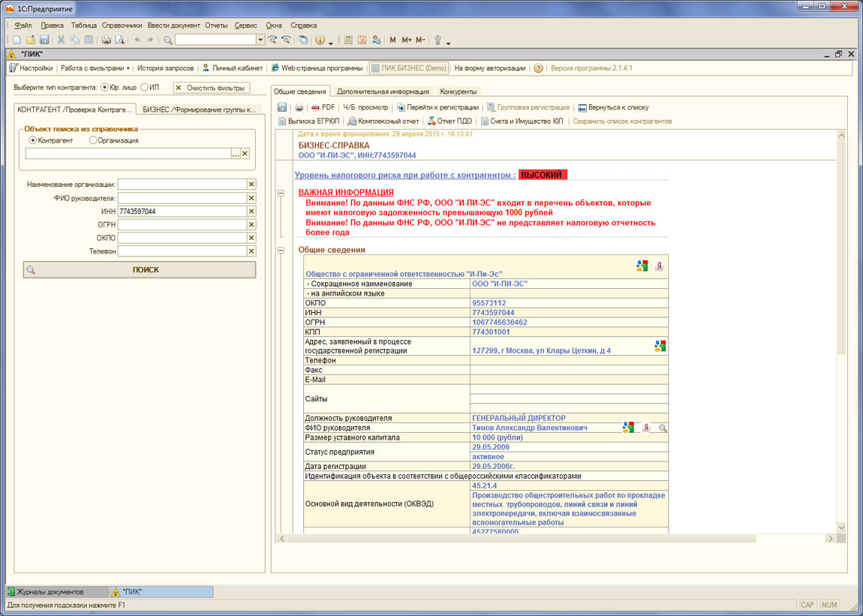Viewport: 863px width, 616px height.
Task: Look up the registration address via Google icon
Action: tap(660, 346)
